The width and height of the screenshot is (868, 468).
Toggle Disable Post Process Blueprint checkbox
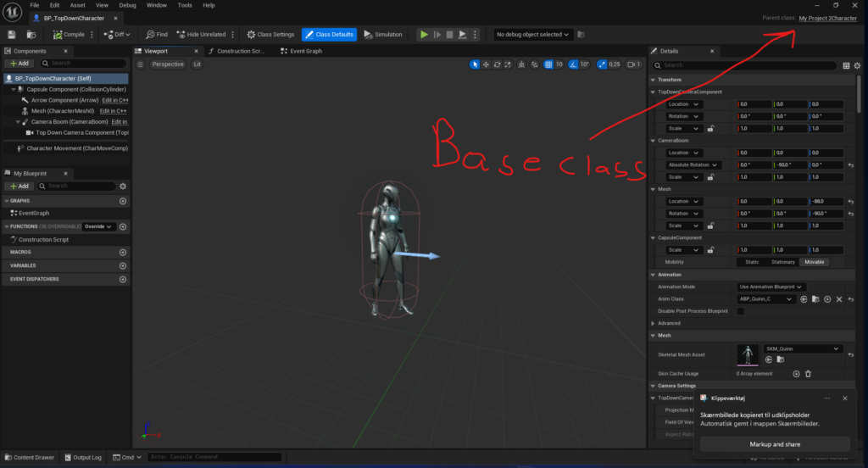[740, 311]
